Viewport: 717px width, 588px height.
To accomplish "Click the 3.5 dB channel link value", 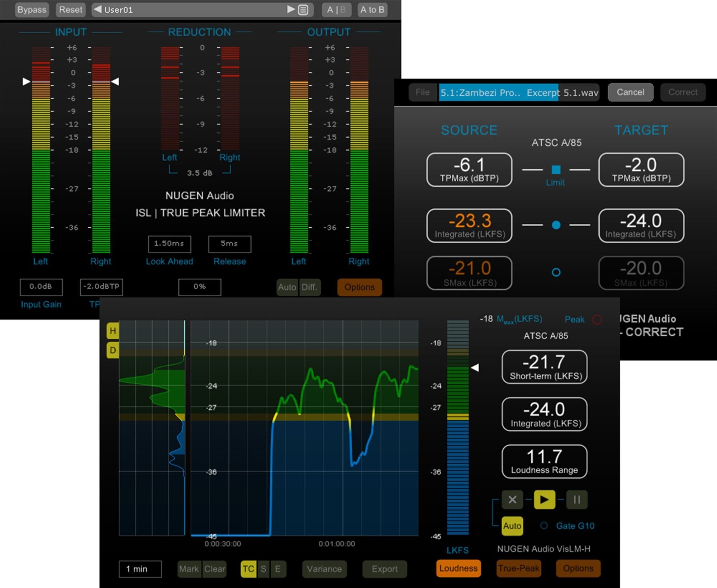I will pyautogui.click(x=200, y=173).
